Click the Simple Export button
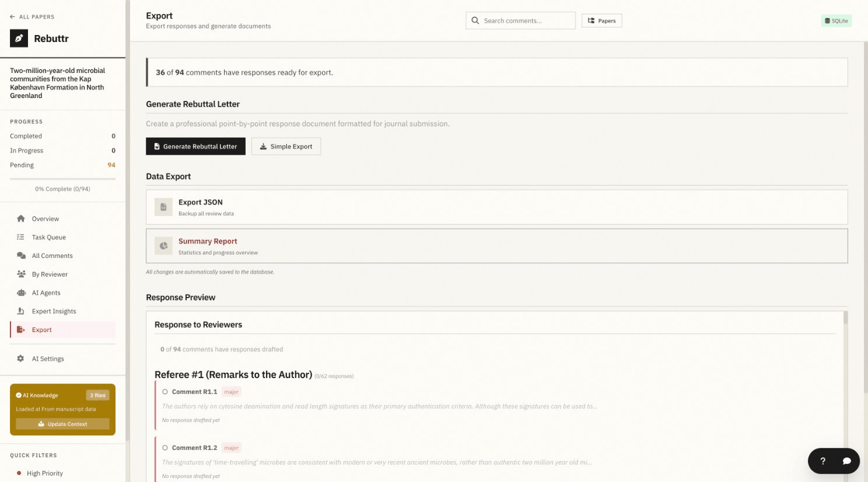 coord(286,146)
